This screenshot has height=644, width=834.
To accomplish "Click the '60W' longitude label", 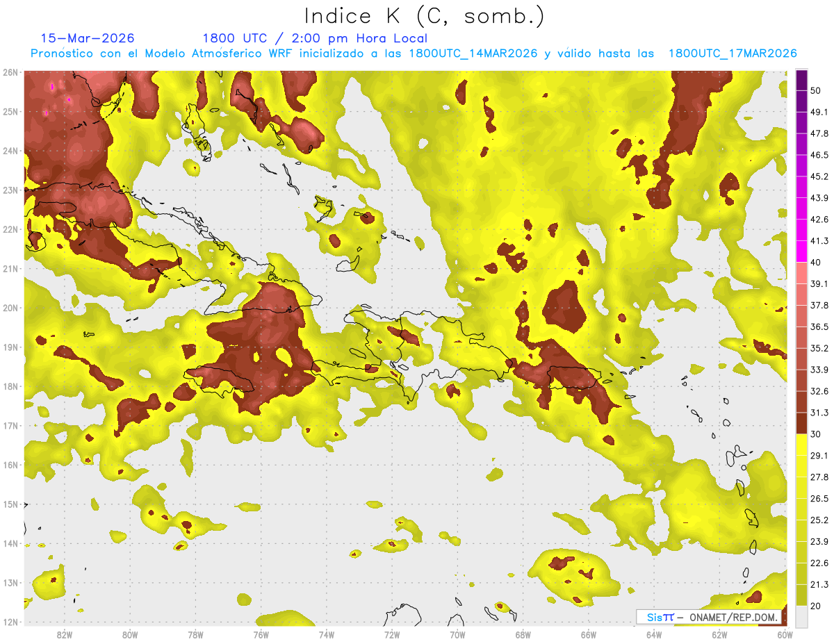I will (784, 634).
